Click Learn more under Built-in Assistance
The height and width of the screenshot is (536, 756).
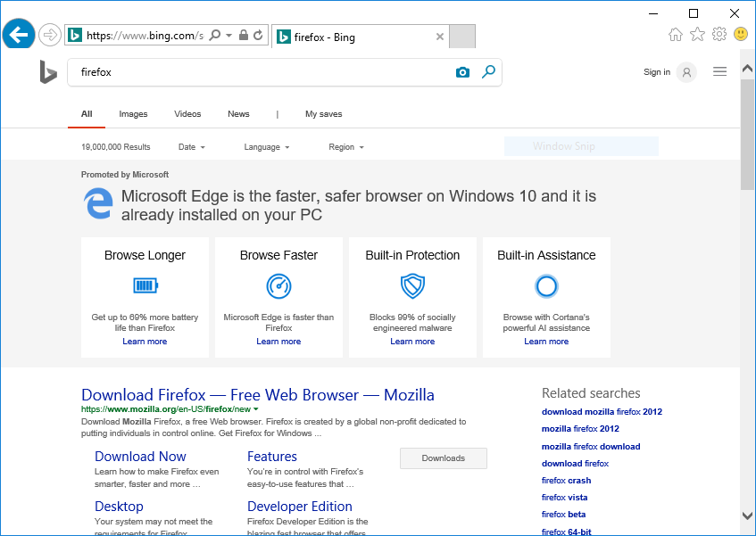point(546,342)
